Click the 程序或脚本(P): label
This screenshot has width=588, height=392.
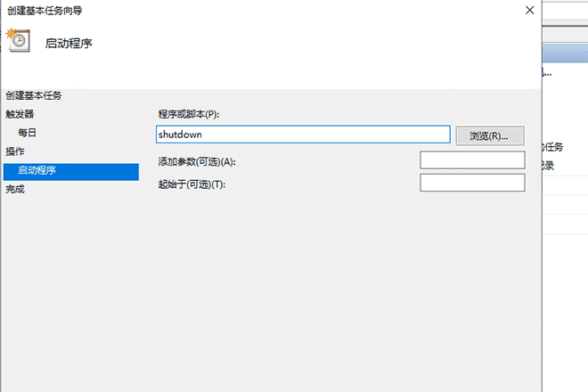point(189,114)
